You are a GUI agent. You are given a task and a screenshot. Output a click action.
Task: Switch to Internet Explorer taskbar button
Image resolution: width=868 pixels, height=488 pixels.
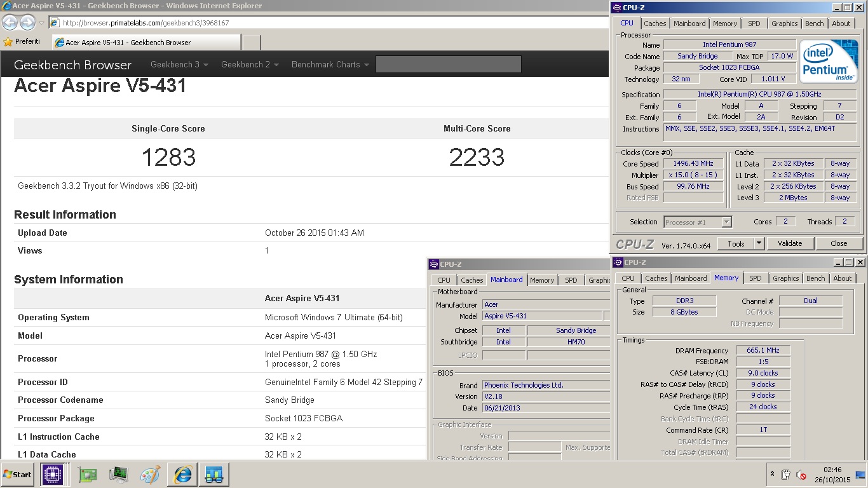tap(182, 475)
